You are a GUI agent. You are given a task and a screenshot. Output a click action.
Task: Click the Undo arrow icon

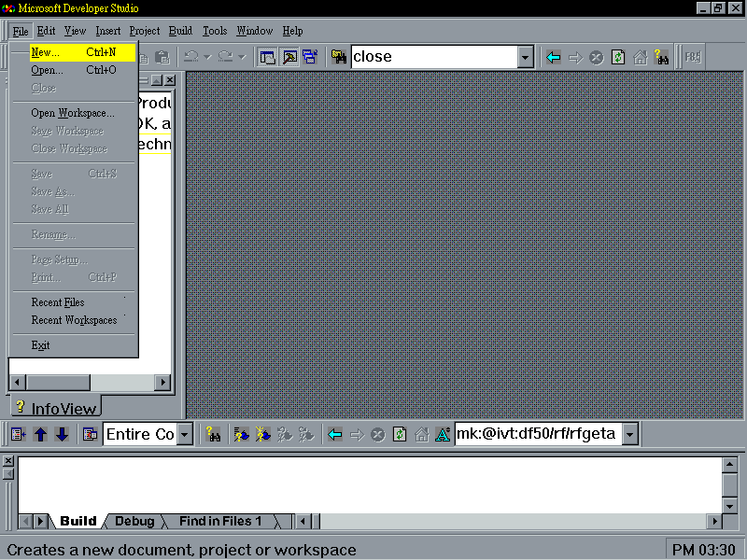pyautogui.click(x=191, y=57)
